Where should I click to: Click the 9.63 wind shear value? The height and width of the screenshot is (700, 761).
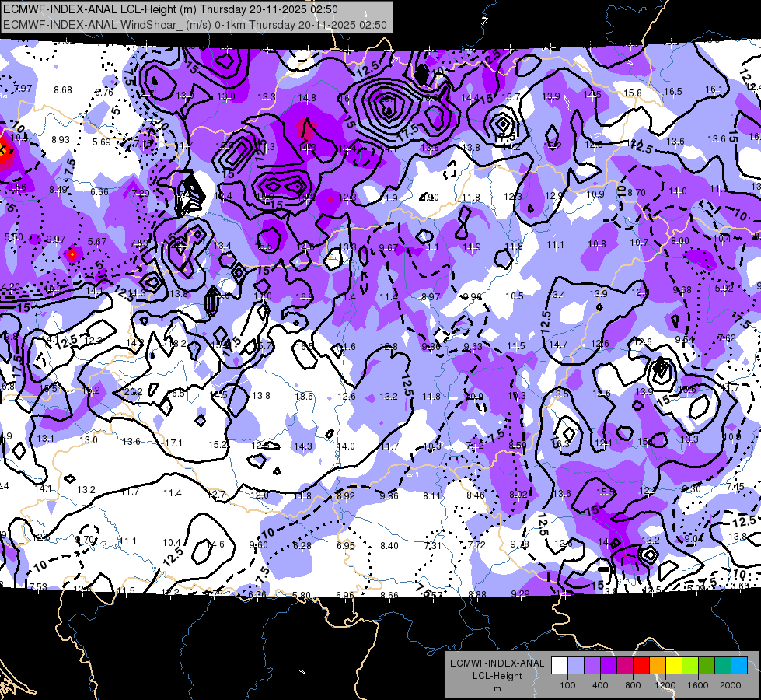click(473, 346)
